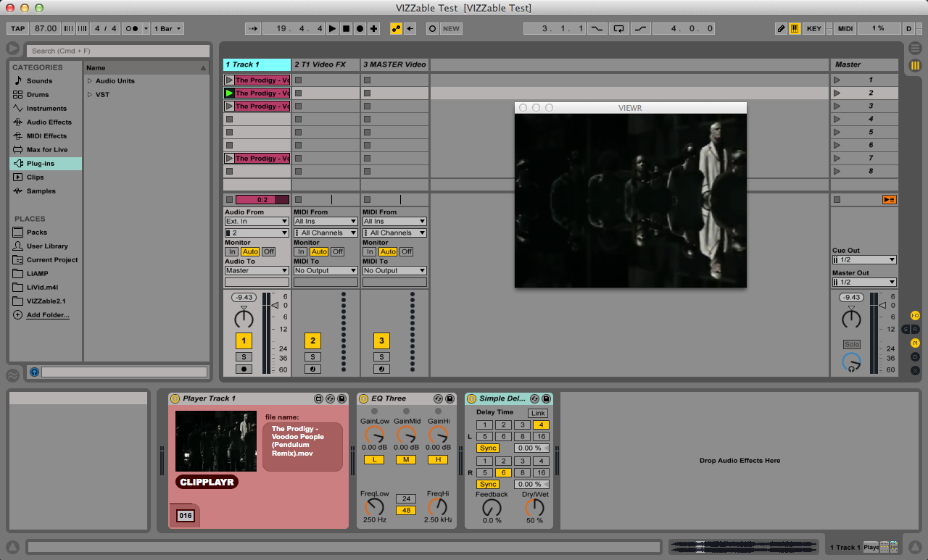The height and width of the screenshot is (560, 928).
Task: Click the TAP tempo button
Action: [x=18, y=29]
